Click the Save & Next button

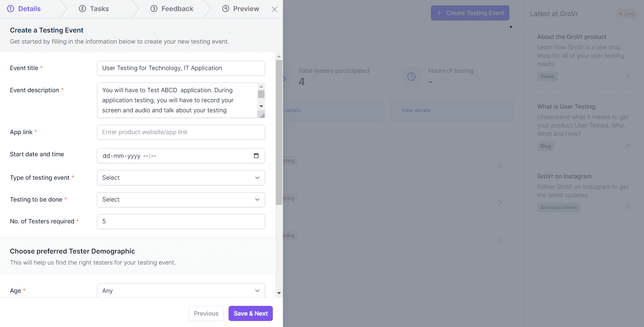[250, 313]
